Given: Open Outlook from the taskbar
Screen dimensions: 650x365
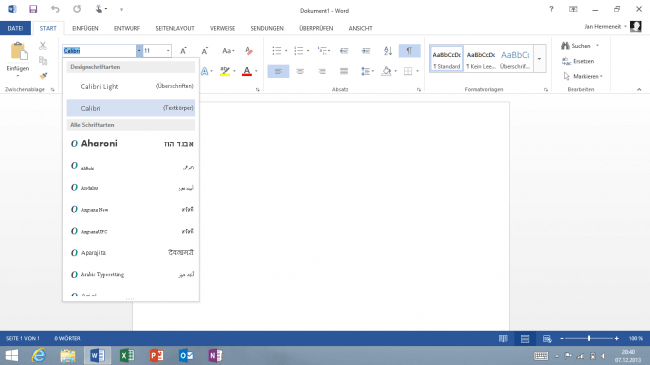Looking at the screenshot, I should coord(186,355).
